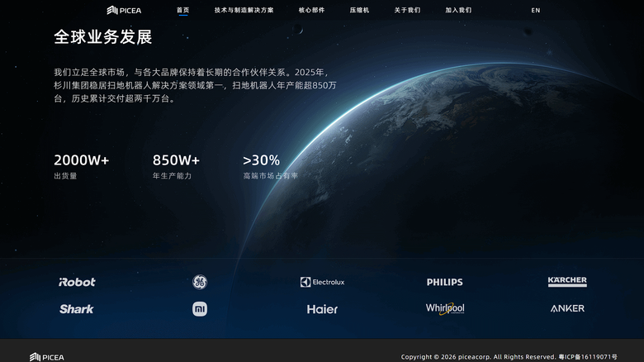
Task: Click the GE brand logo
Action: [x=200, y=282]
